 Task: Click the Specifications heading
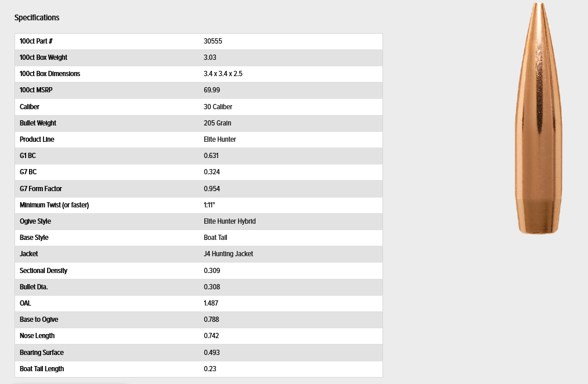(x=37, y=17)
